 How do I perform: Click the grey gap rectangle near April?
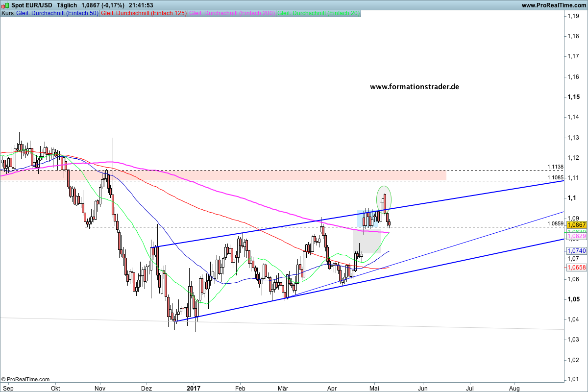(367, 241)
